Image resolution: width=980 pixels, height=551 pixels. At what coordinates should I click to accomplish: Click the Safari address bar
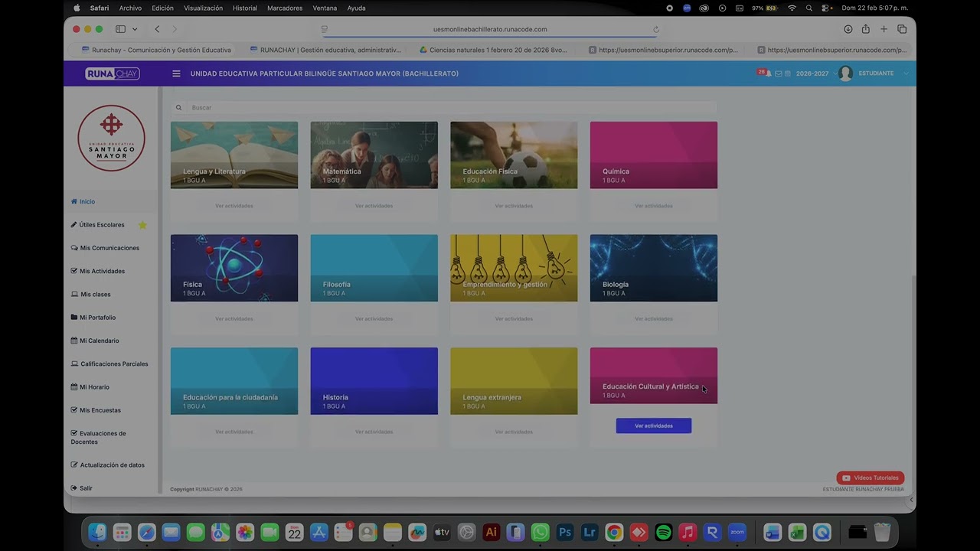pos(490,29)
